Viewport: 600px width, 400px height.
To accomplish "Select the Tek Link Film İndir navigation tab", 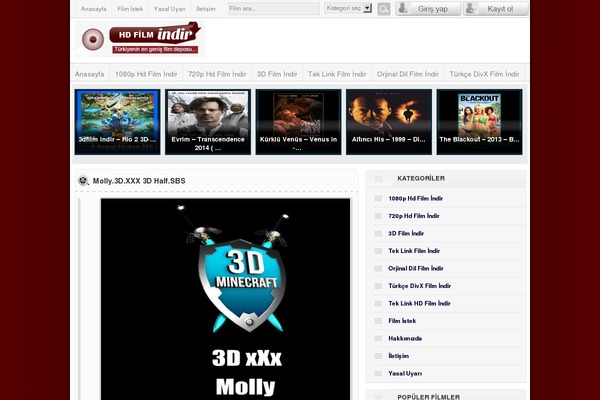I will tap(337, 74).
